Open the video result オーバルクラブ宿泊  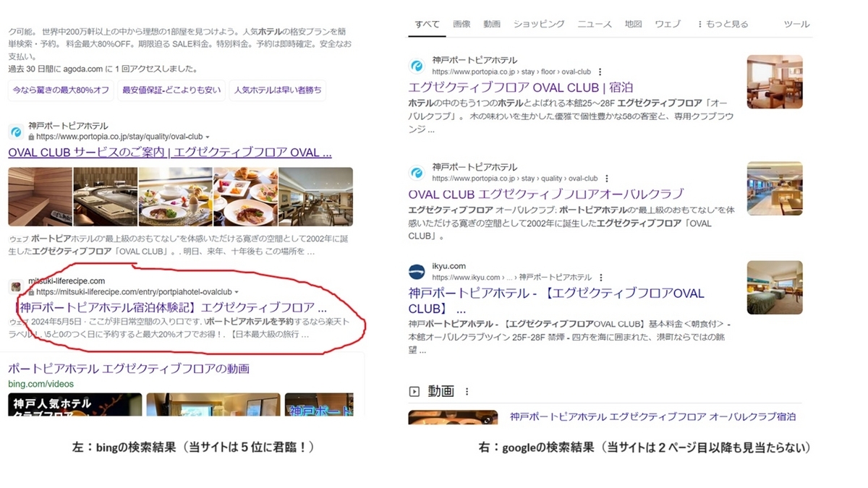[x=652, y=416]
